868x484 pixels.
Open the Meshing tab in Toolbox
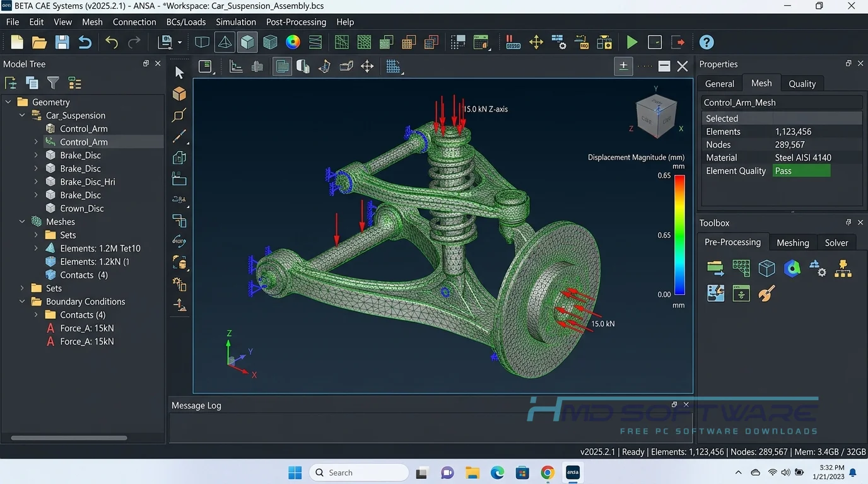pos(792,243)
